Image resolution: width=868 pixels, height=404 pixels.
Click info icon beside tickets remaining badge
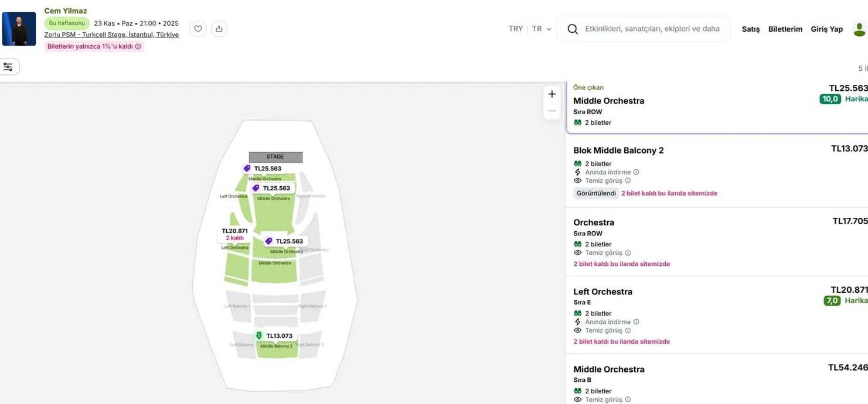138,47
